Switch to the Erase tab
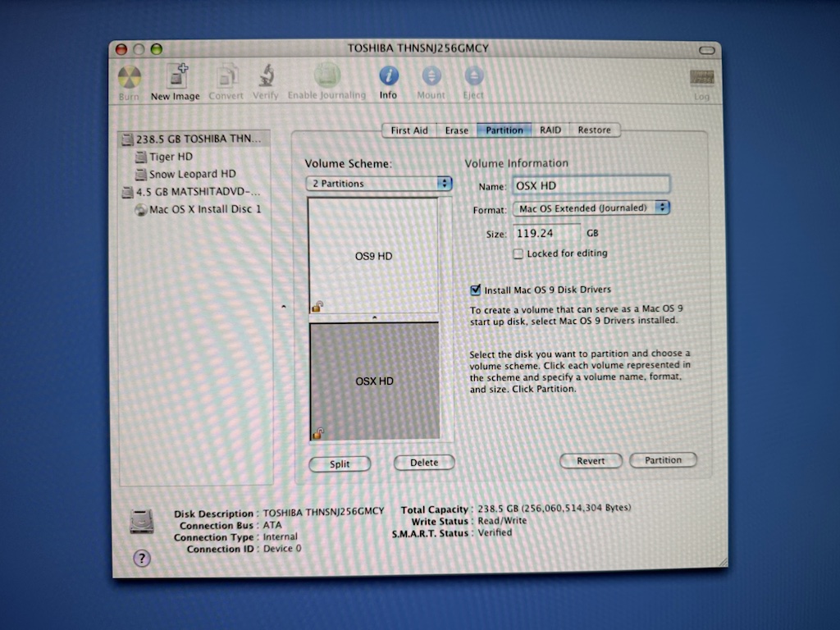Viewport: 840px width, 630px height. tap(456, 130)
